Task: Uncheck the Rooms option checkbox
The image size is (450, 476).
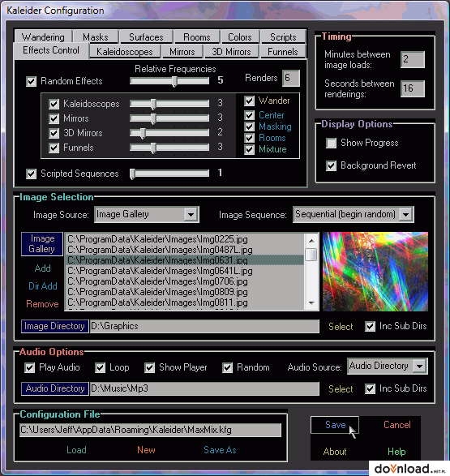Action: click(x=249, y=138)
